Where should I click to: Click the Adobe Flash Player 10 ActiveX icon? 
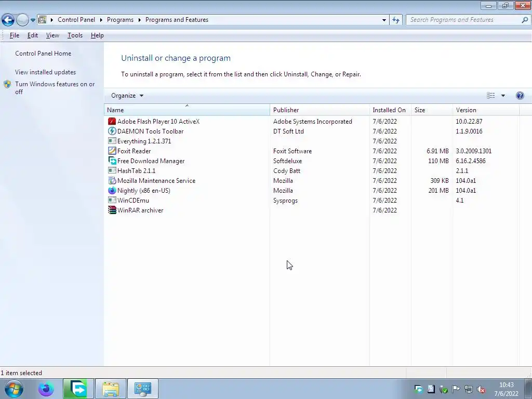112,122
